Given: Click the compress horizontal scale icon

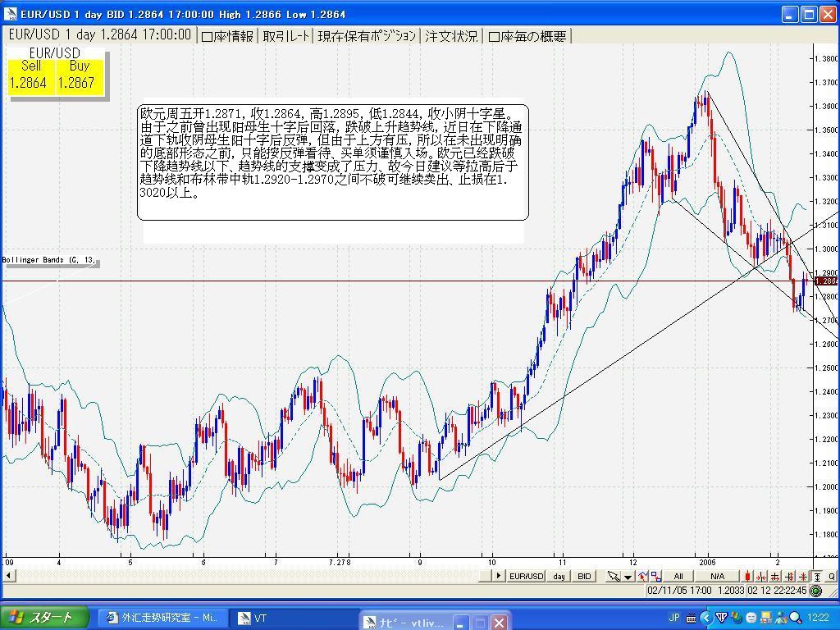Looking at the screenshot, I should (761, 576).
